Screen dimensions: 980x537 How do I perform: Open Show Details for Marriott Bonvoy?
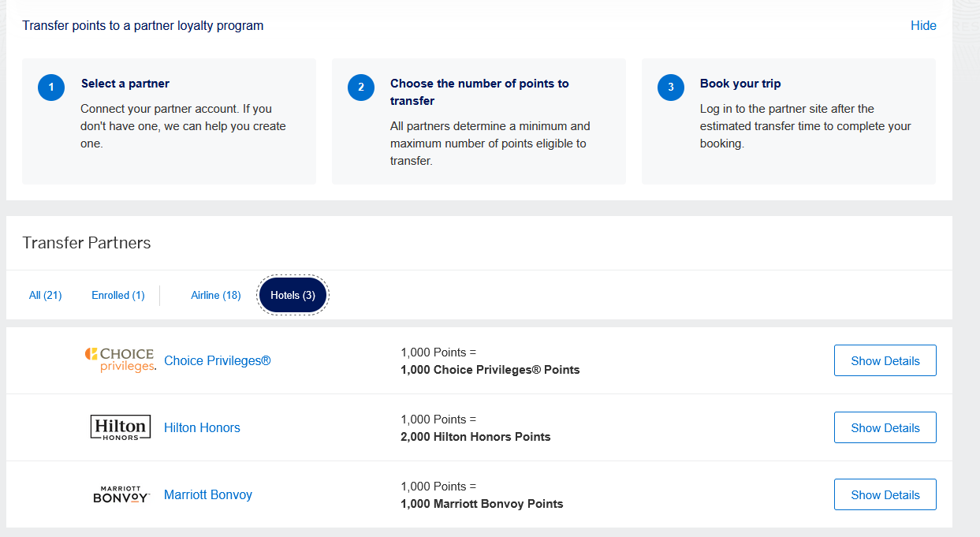click(885, 494)
